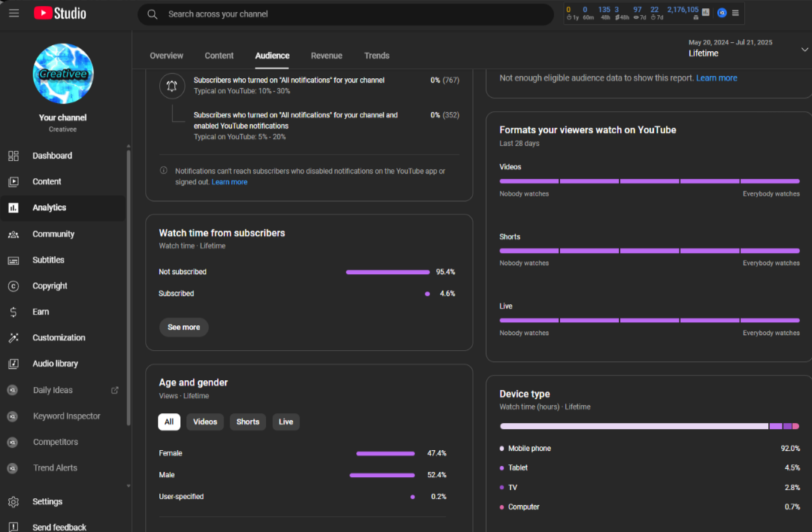Screen dimensions: 812x532
Task: Open the menu icon in the vidIQ stats bar
Action: pyautogui.click(x=735, y=13)
